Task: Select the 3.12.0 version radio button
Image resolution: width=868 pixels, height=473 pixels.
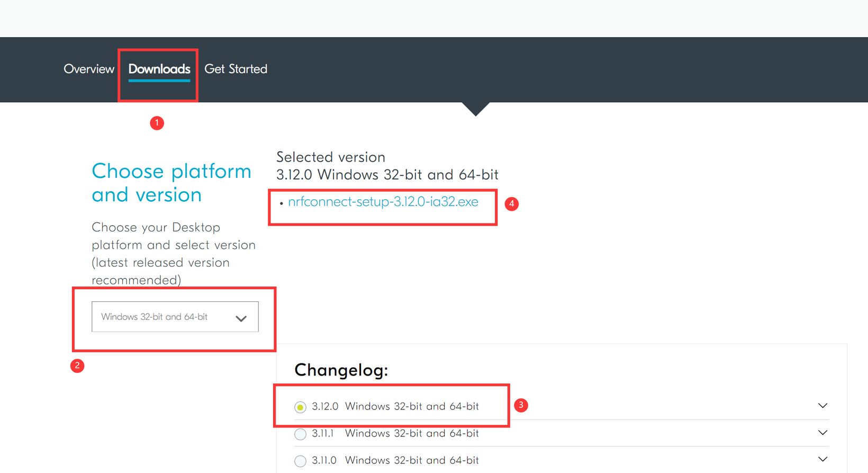Action: (300, 407)
